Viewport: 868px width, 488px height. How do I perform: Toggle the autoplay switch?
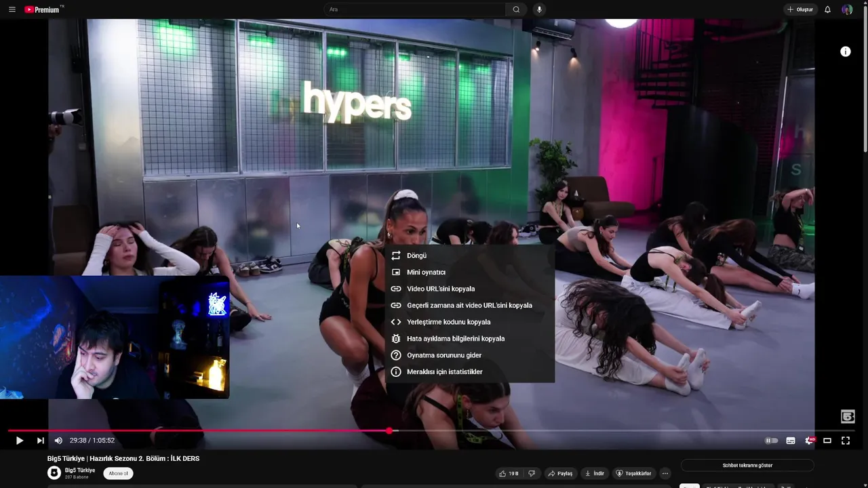tap(772, 441)
